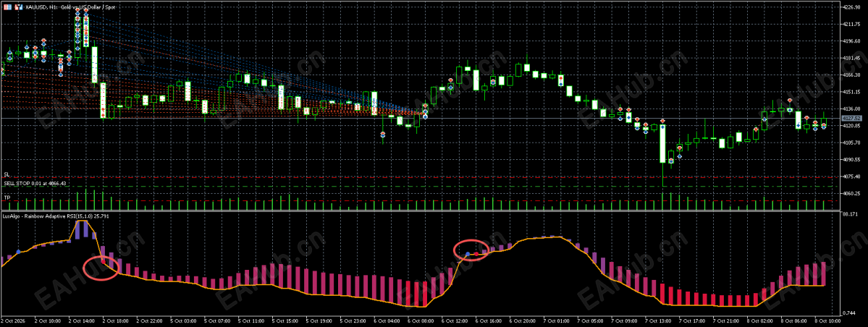868x327 pixels.
Task: Click the 6 Oct 04:00 time axis label
Action: (387, 321)
